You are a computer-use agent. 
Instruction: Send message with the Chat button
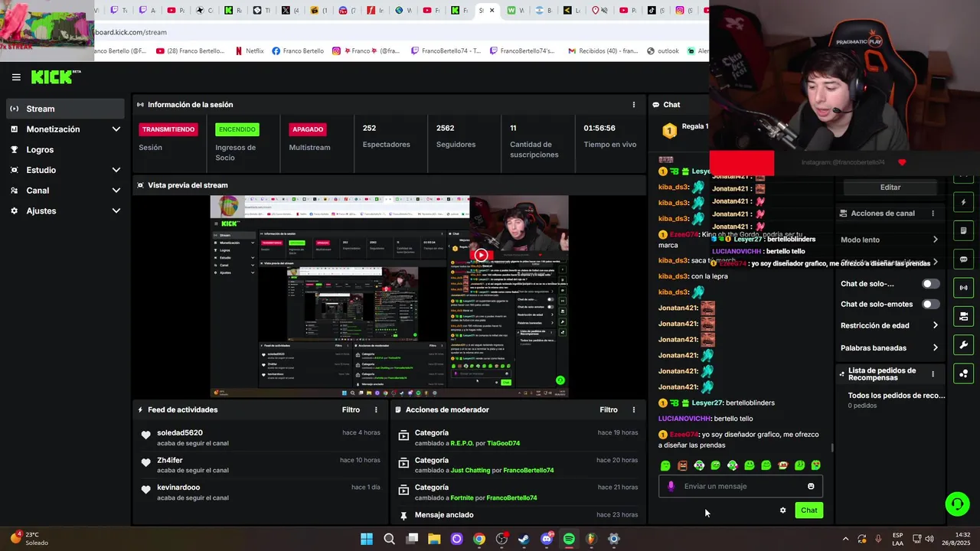pyautogui.click(x=809, y=510)
